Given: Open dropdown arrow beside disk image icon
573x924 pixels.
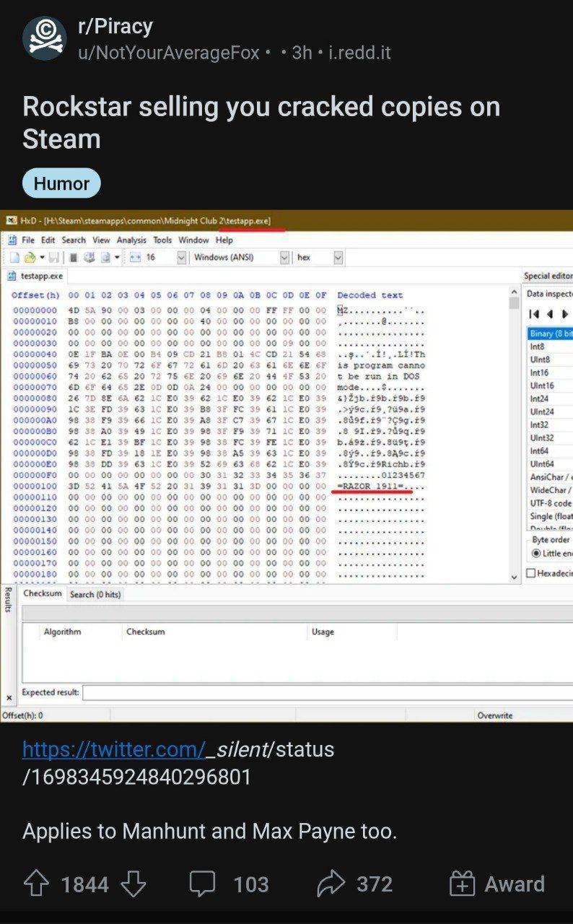Looking at the screenshot, I should [x=116, y=258].
